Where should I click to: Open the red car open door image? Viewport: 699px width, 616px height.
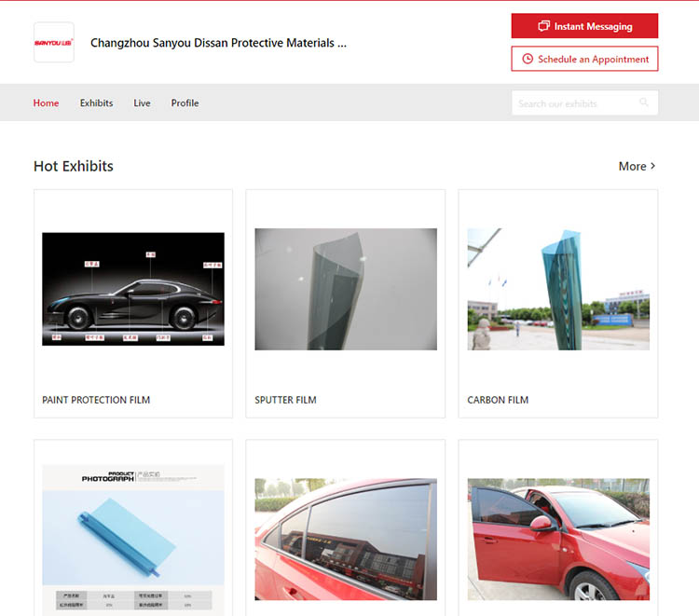[558, 539]
